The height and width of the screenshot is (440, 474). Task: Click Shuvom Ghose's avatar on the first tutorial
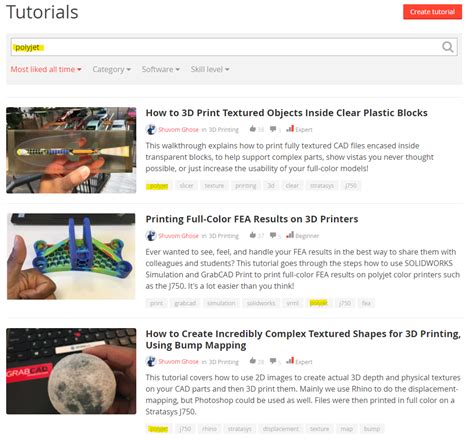(151, 129)
